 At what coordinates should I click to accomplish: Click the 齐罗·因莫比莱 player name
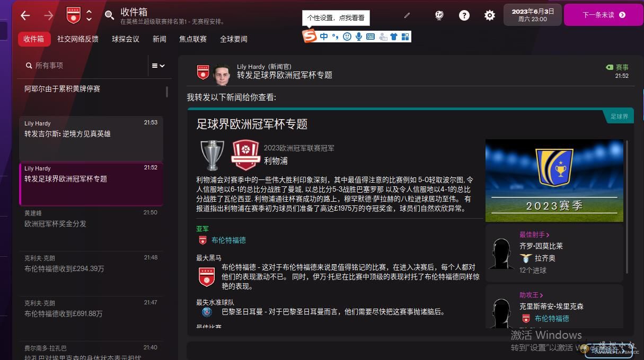point(541,246)
